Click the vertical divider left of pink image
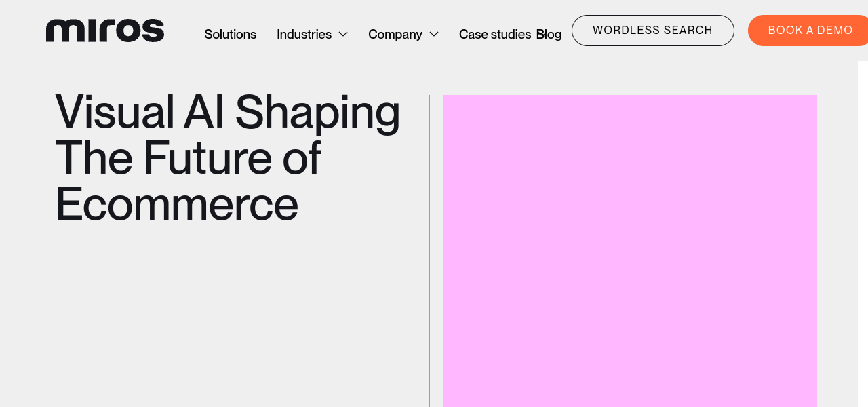The image size is (868, 407). tap(429, 251)
